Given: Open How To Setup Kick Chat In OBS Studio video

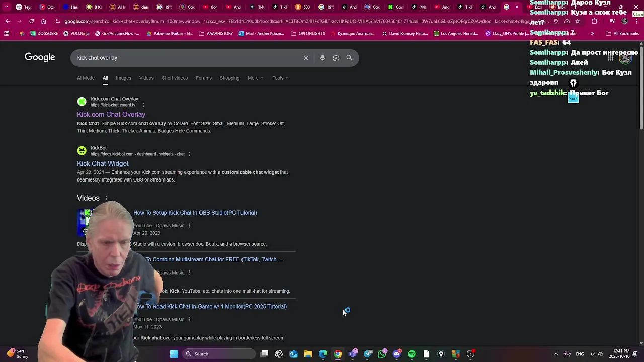Looking at the screenshot, I should 195,213.
